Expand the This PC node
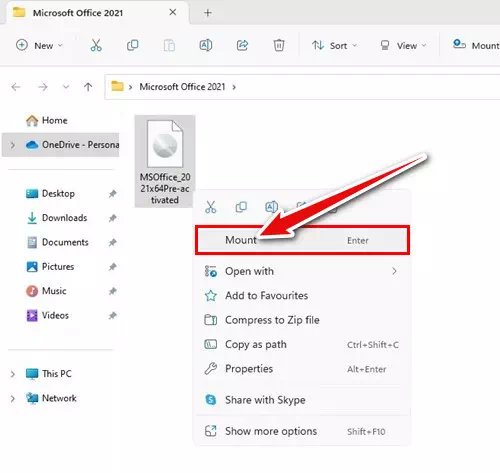The width and height of the screenshot is (500, 473). point(12,374)
